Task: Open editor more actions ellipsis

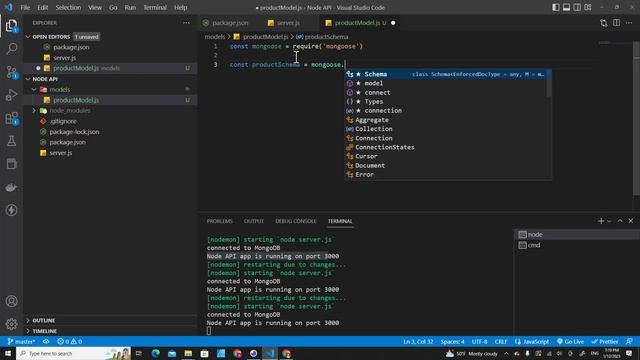Action: pos(629,23)
